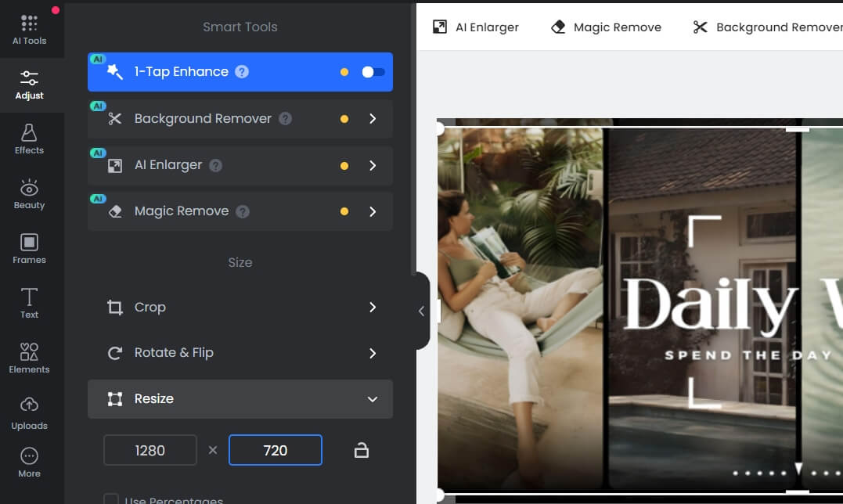
Task: Click the More options sidebar icon
Action: coord(29,462)
